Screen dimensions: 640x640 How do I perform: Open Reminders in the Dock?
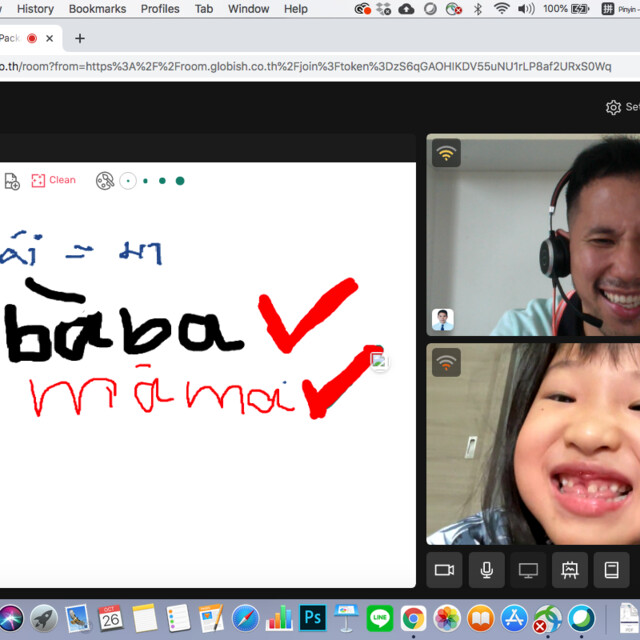[178, 618]
